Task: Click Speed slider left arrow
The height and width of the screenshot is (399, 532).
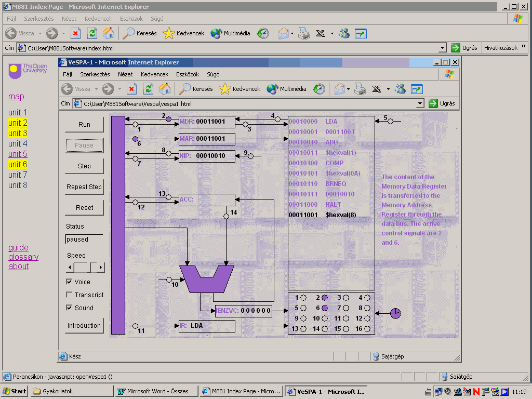Action: coord(70,268)
